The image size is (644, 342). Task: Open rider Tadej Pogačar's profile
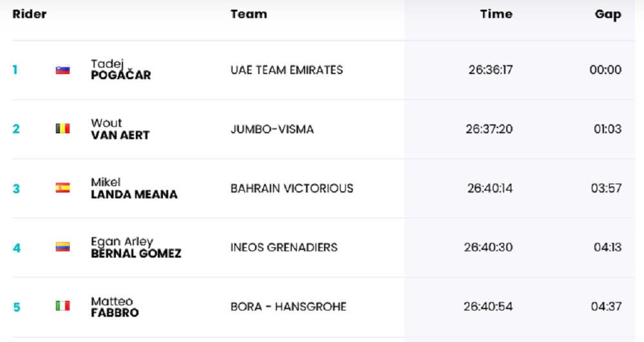coord(120,70)
